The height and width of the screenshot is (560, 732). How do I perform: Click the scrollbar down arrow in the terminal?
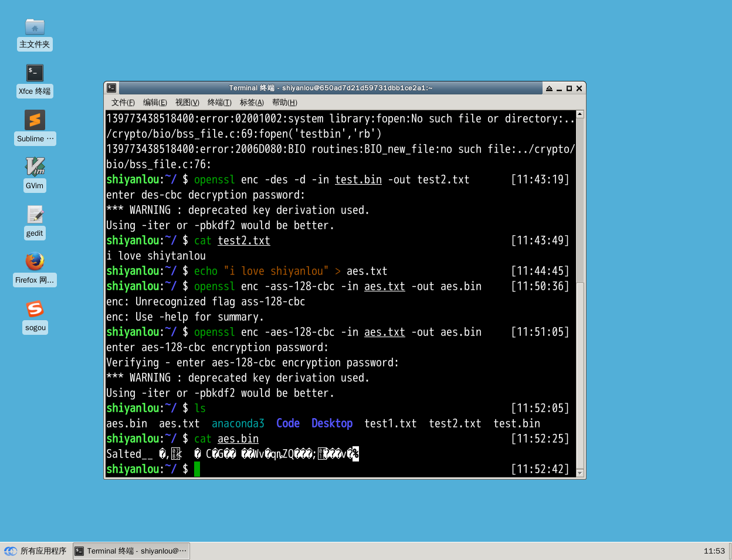click(579, 473)
